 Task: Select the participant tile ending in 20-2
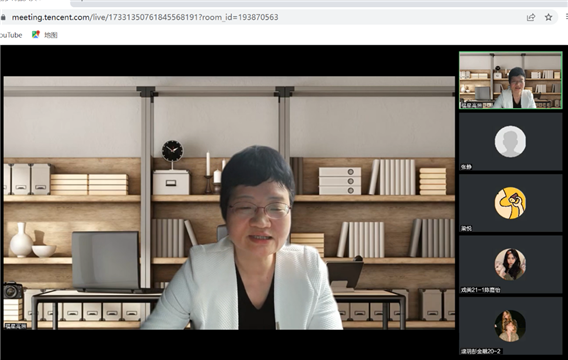pyautogui.click(x=510, y=326)
